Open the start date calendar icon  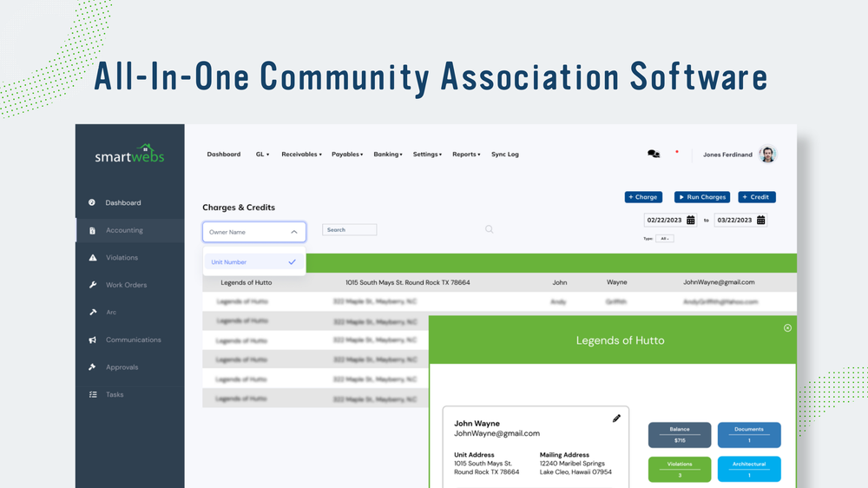pos(690,220)
